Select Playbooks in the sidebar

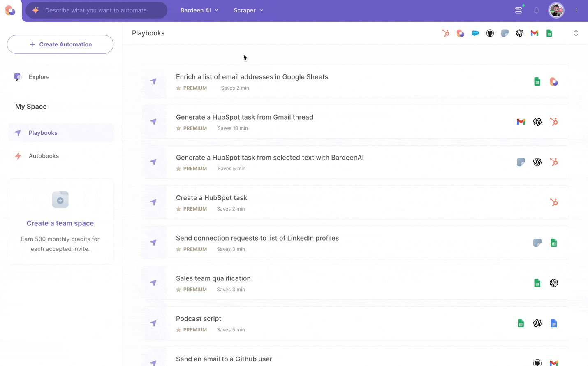coord(61,133)
